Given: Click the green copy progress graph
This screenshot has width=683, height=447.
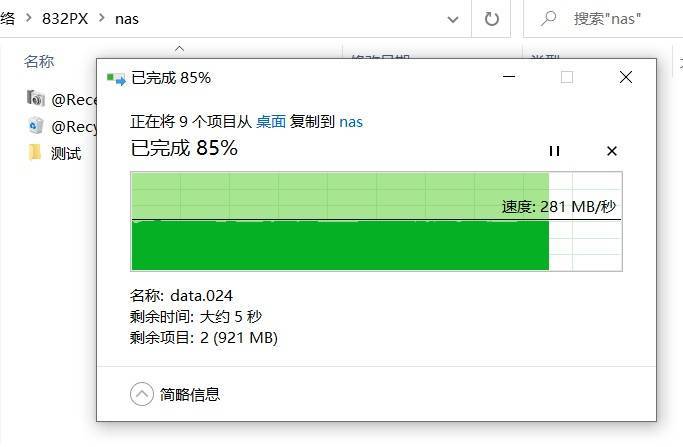Looking at the screenshot, I should (x=376, y=221).
